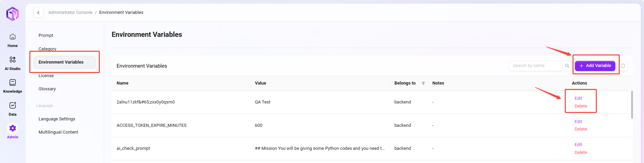This screenshot has height=163, width=644.
Task: Go to Glossary settings
Action: coord(47,89)
